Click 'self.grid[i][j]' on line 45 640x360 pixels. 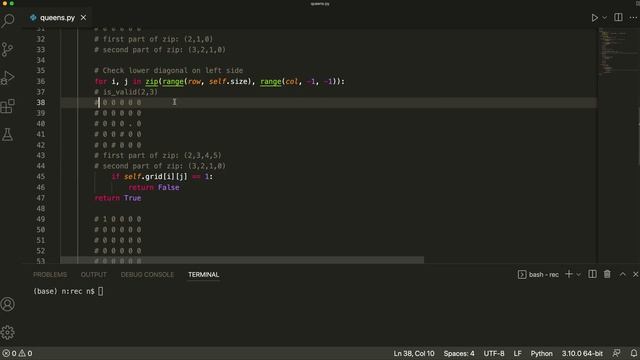[x=156, y=177]
